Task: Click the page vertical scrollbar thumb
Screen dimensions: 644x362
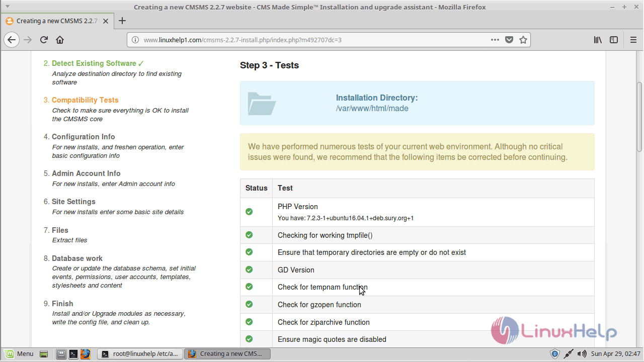Action: pyautogui.click(x=639, y=117)
